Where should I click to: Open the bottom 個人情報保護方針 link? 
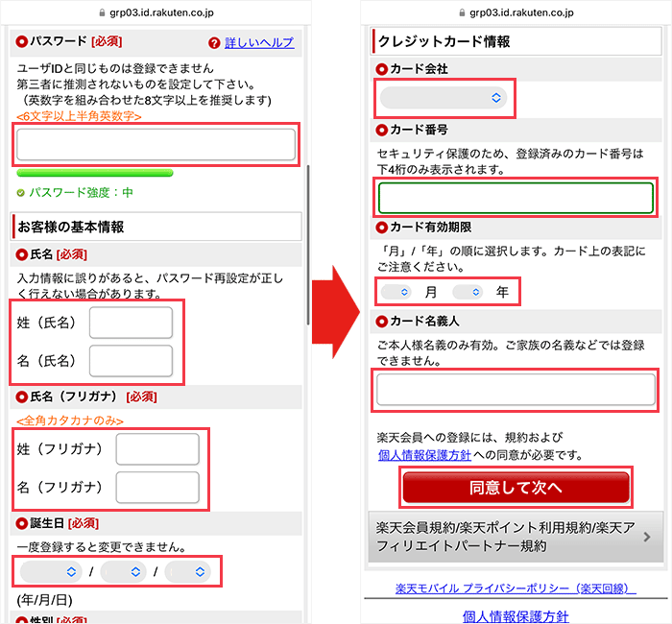click(516, 616)
